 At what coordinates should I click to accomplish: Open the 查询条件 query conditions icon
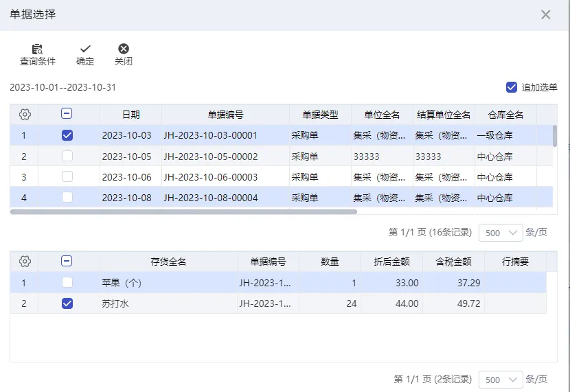tap(38, 49)
